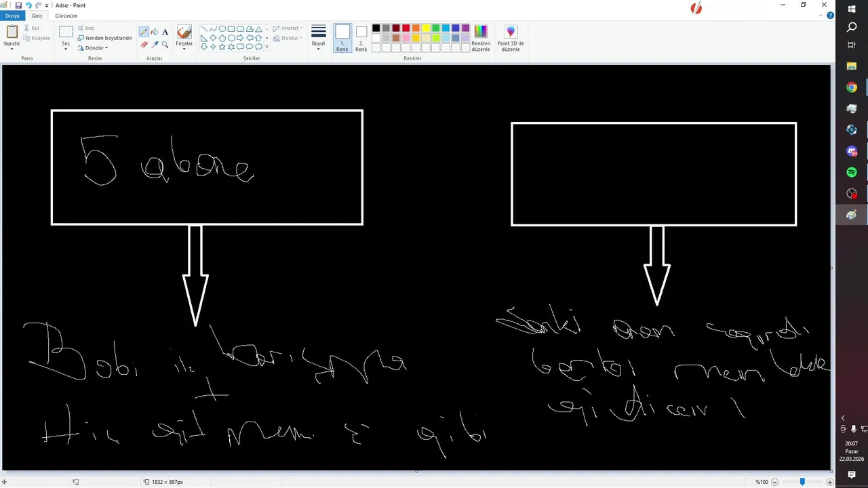868x488 pixels.
Task: Click the Redo arrow in quick access toolbar
Action: pyautogui.click(x=38, y=5)
